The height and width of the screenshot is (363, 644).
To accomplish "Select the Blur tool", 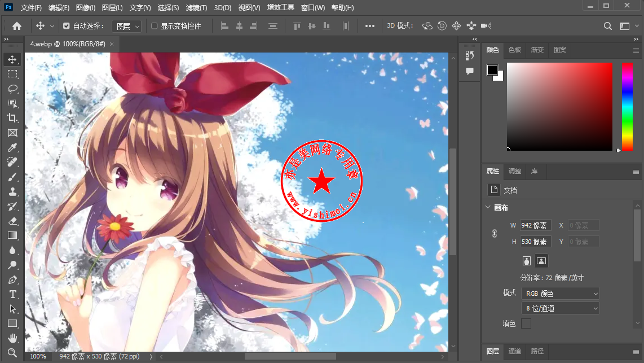I will tap(12, 250).
